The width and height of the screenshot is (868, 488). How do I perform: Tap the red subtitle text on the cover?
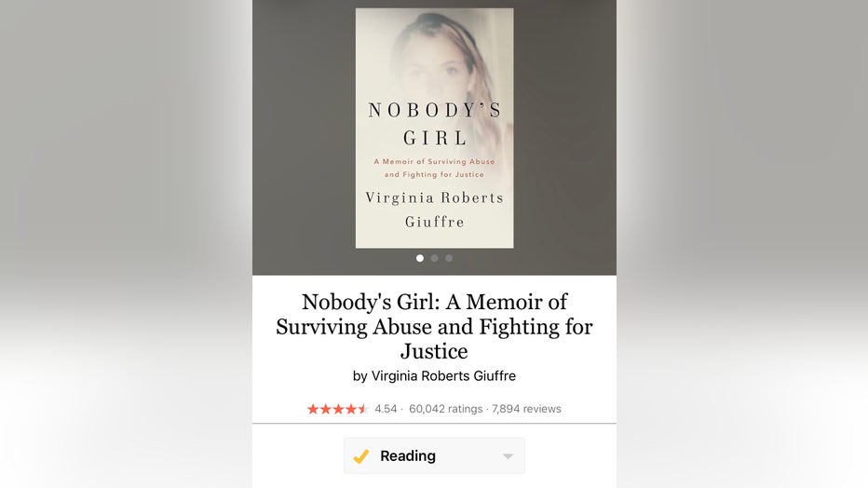[435, 169]
